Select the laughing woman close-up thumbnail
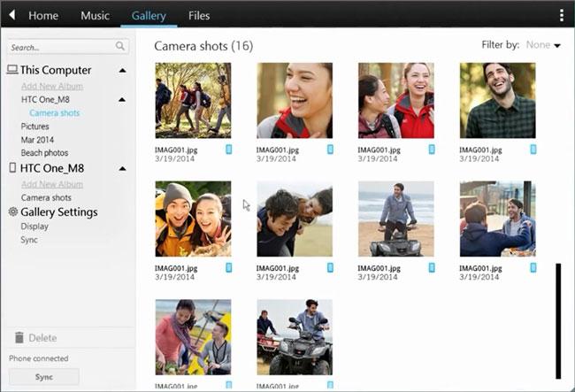 [295, 101]
